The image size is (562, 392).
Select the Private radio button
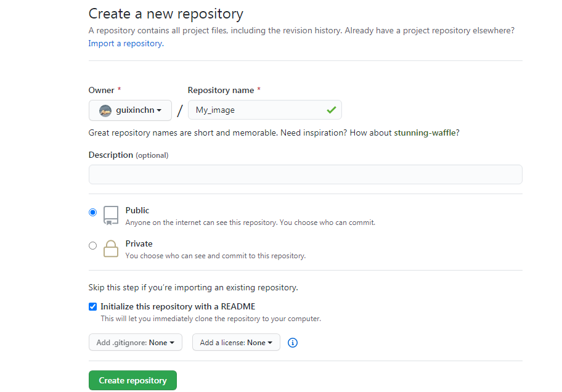click(93, 246)
